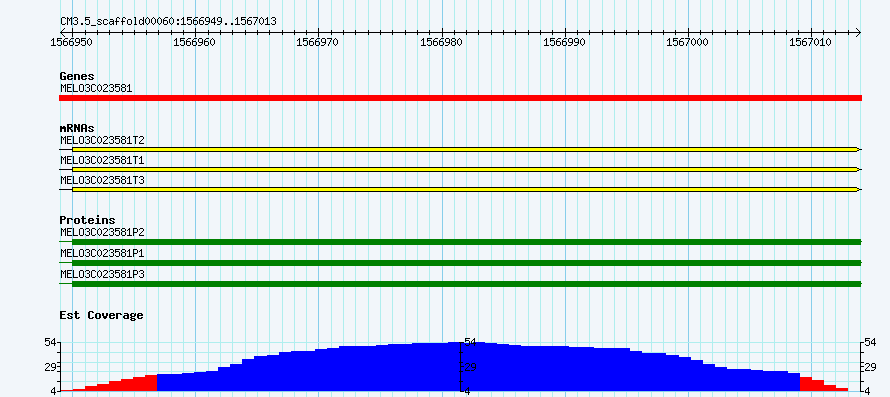Open the MELO3C023581T2 label
The height and width of the screenshot is (397, 890).
102,140
